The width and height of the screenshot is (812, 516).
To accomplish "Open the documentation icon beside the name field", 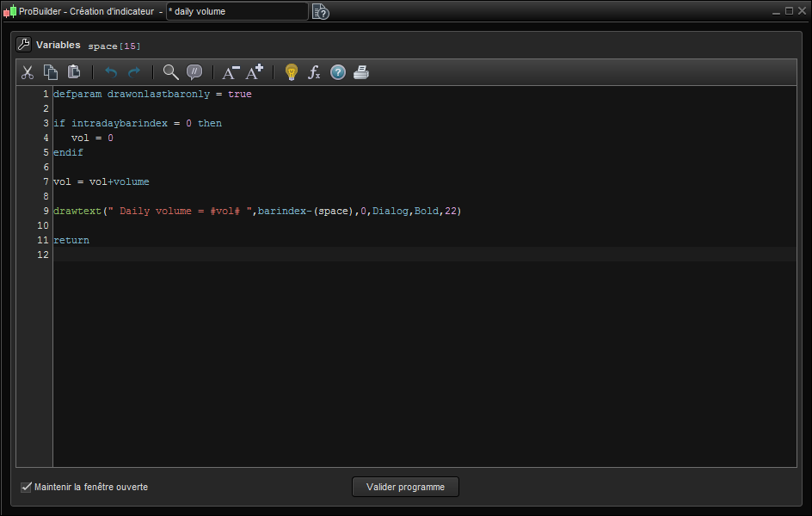I will click(320, 11).
